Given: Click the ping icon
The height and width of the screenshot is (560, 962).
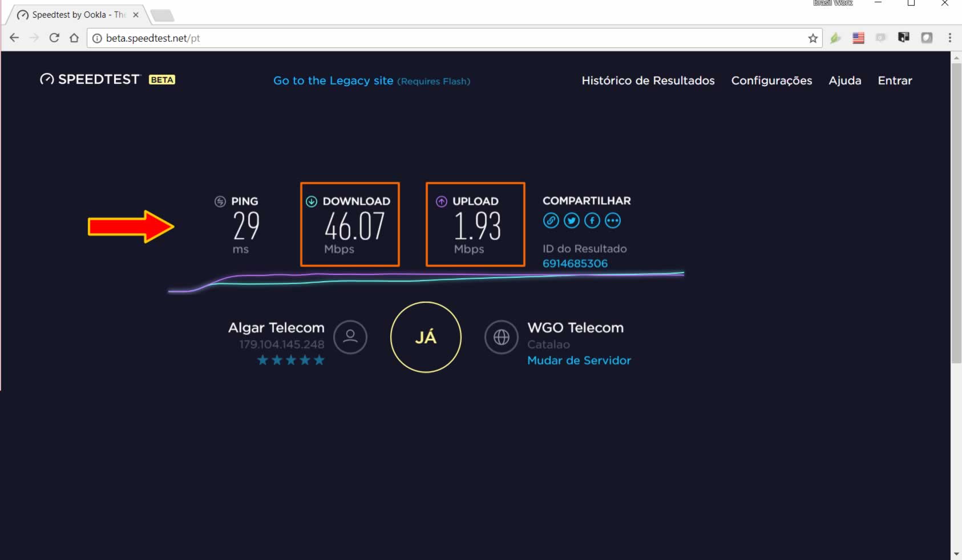Looking at the screenshot, I should point(220,201).
